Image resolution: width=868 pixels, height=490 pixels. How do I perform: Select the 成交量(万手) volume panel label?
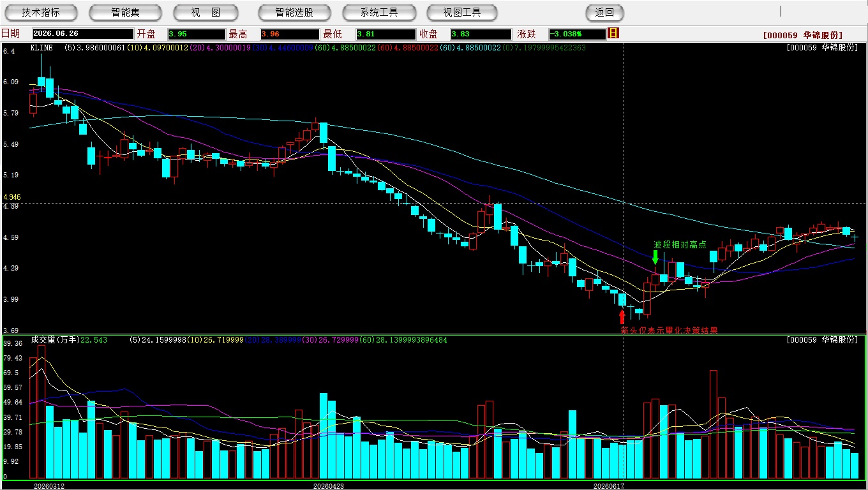pyautogui.click(x=55, y=340)
